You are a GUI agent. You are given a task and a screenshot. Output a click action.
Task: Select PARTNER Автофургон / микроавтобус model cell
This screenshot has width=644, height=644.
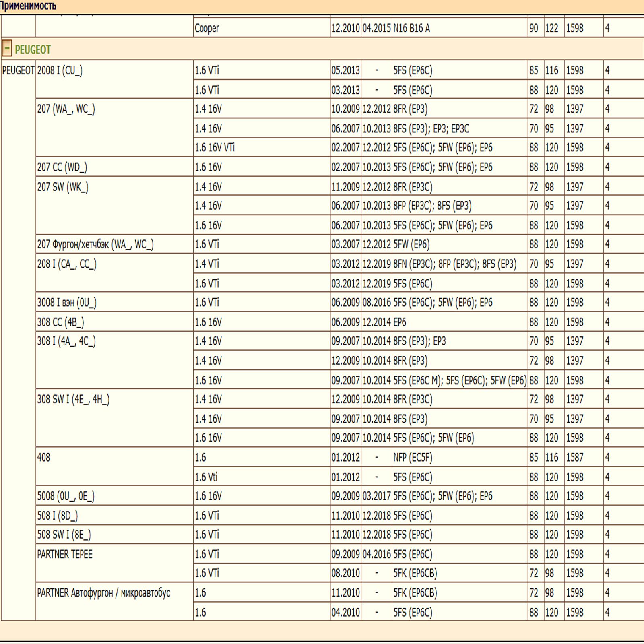104,593
